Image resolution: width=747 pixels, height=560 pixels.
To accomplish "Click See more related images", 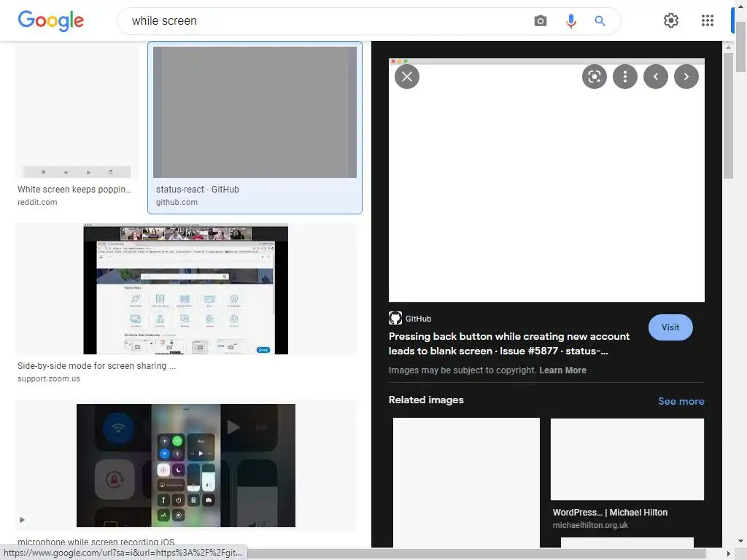I will (681, 401).
